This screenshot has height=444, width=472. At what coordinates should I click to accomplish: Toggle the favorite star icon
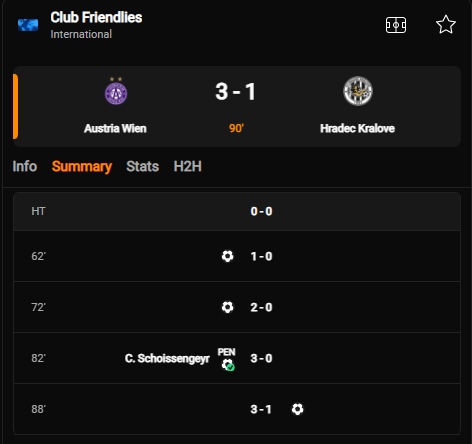(446, 25)
